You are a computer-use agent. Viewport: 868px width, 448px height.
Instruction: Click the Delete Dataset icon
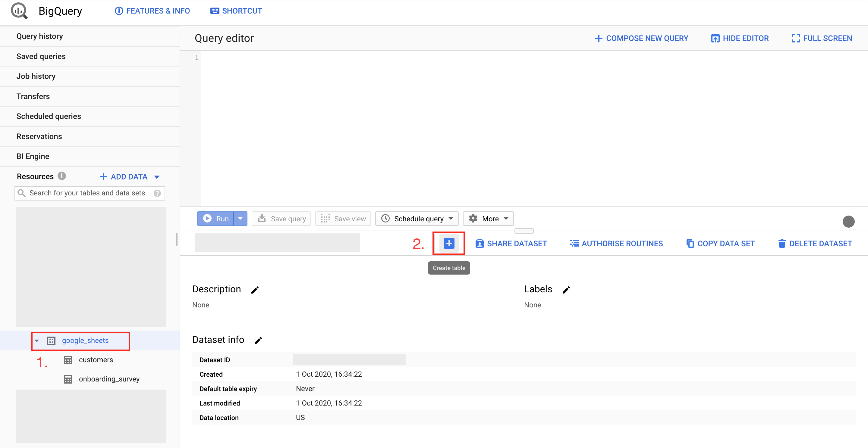point(781,244)
